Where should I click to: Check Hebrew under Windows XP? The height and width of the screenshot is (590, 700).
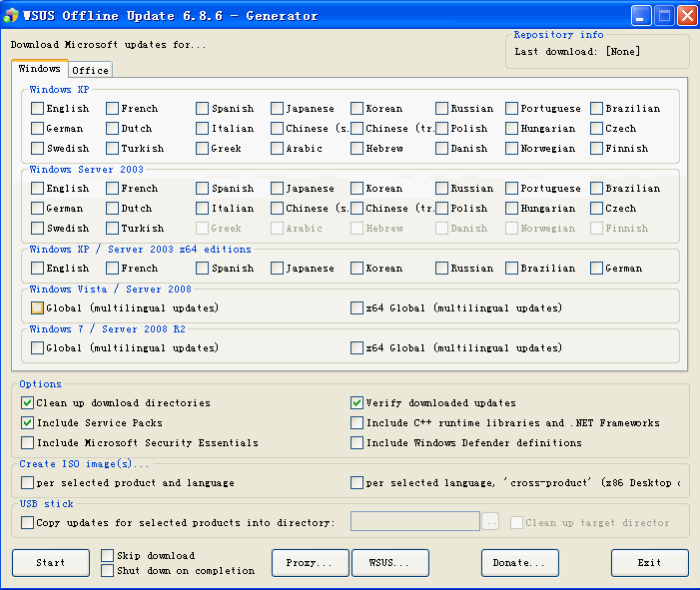point(357,148)
